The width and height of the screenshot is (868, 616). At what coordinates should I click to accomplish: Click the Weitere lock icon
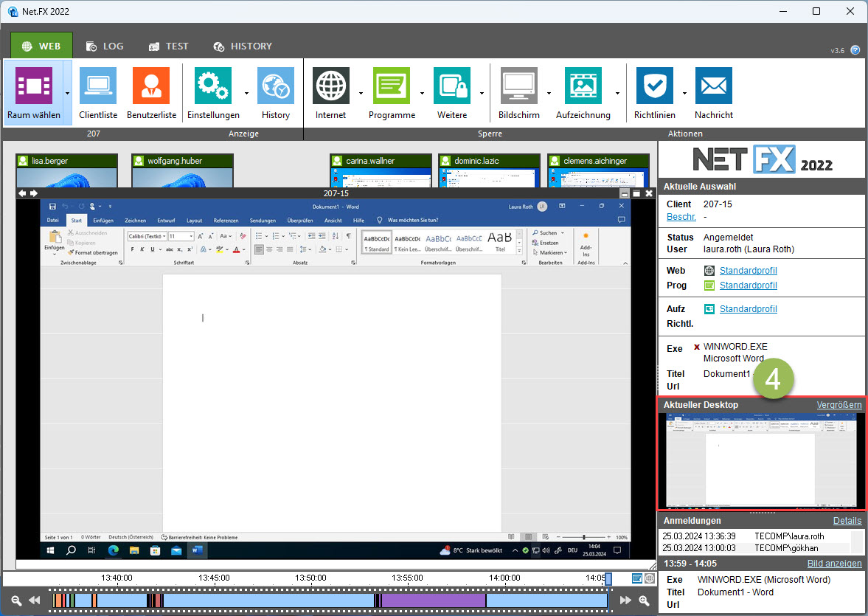click(452, 86)
